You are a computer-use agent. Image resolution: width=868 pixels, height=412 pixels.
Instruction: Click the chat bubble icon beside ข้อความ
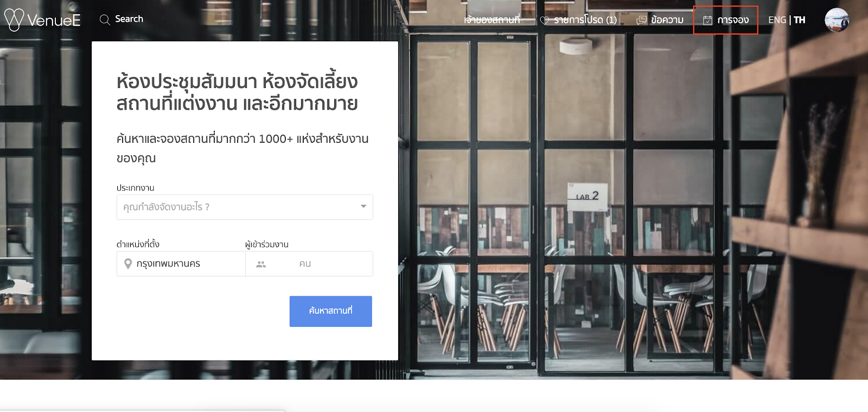click(x=641, y=20)
